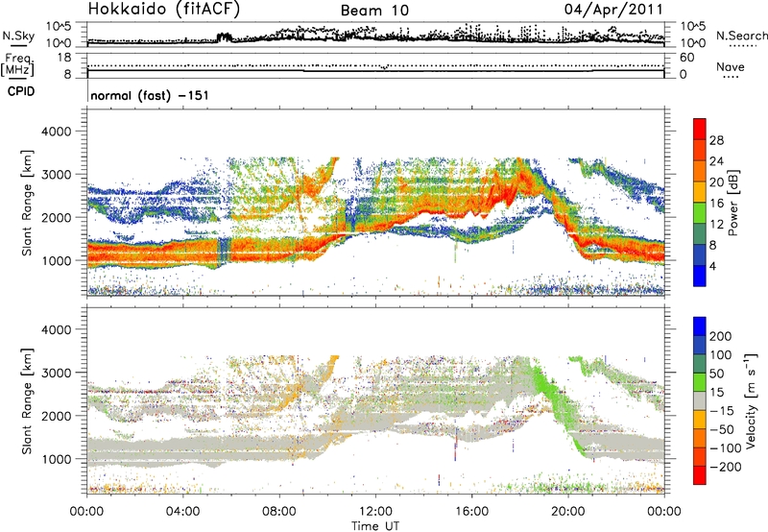Click the 'CPID' label
768x532 pixels.
tap(21, 91)
